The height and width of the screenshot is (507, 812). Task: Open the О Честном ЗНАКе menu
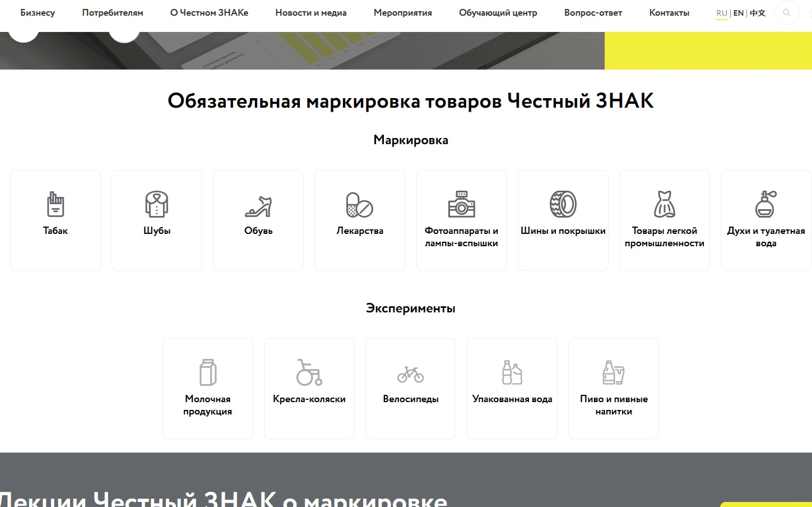coord(209,12)
